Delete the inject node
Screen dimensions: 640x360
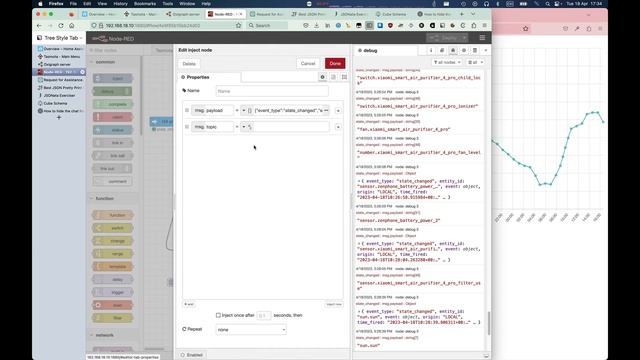[189, 64]
